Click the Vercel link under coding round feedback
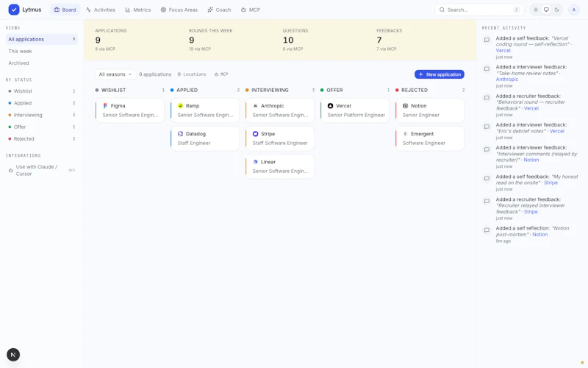This screenshot has height=368, width=588. 503,50
